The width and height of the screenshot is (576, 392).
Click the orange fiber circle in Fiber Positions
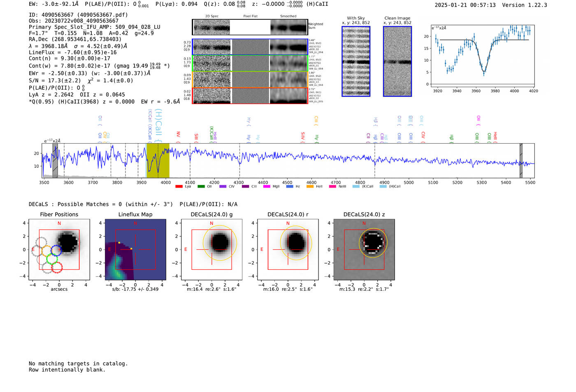[x=46, y=251]
